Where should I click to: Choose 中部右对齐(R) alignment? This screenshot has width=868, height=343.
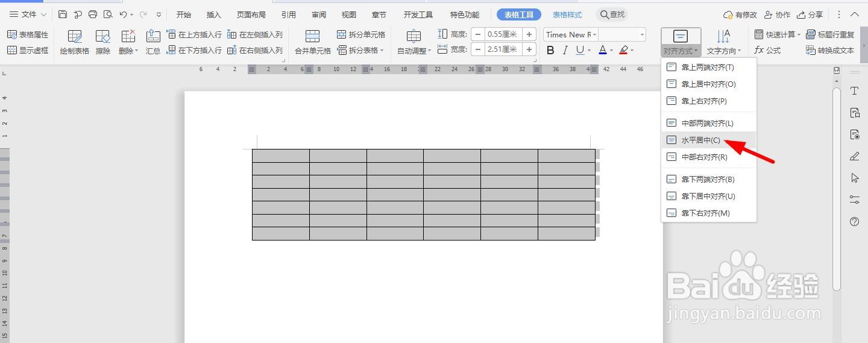point(709,157)
